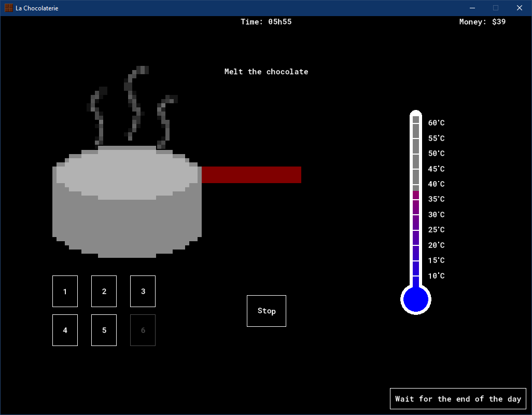The height and width of the screenshot is (415, 532).
Task: Select heat level button 1
Action: pos(65,291)
